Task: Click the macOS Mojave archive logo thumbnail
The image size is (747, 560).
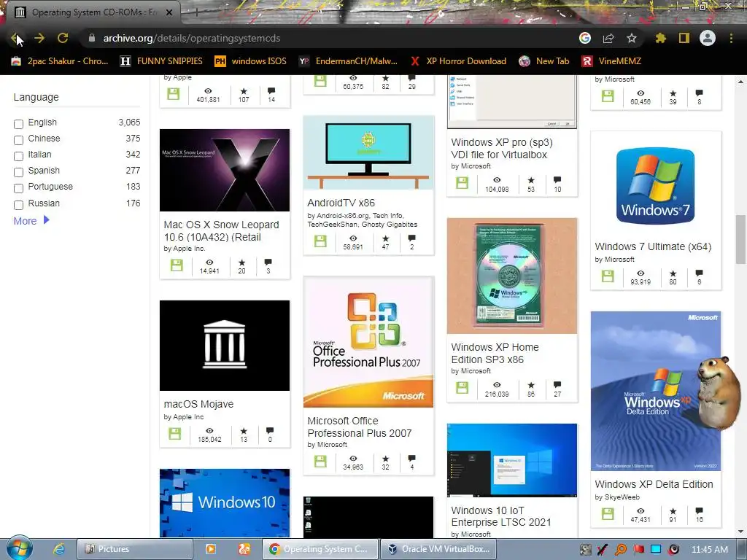Action: pos(225,345)
